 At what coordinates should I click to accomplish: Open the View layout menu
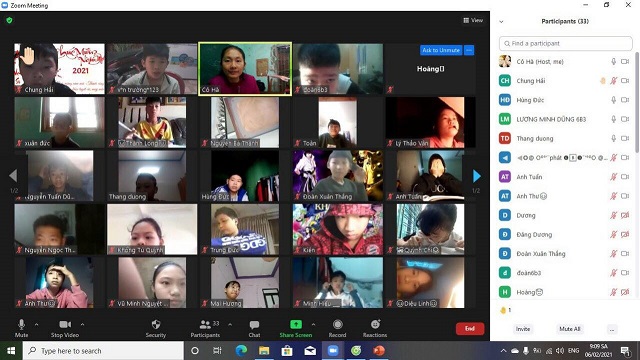coord(473,20)
